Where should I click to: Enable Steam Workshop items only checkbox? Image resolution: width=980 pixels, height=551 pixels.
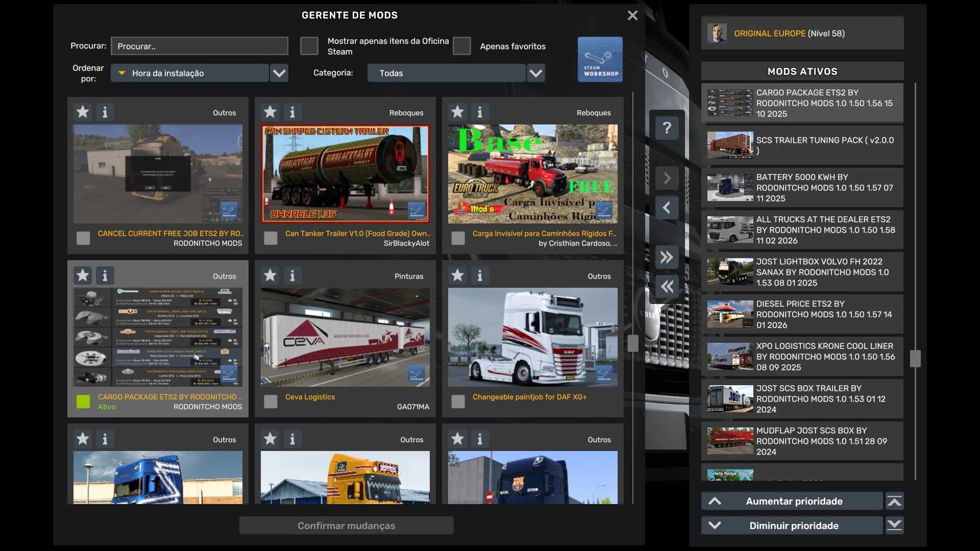(x=309, y=46)
